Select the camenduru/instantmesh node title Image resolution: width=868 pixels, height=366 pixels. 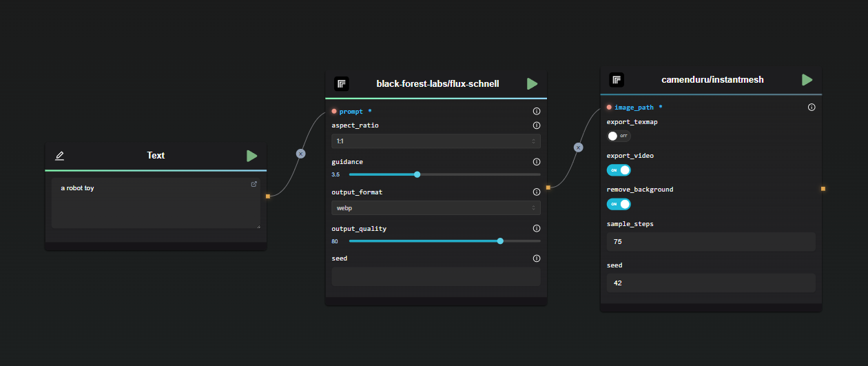click(712, 80)
